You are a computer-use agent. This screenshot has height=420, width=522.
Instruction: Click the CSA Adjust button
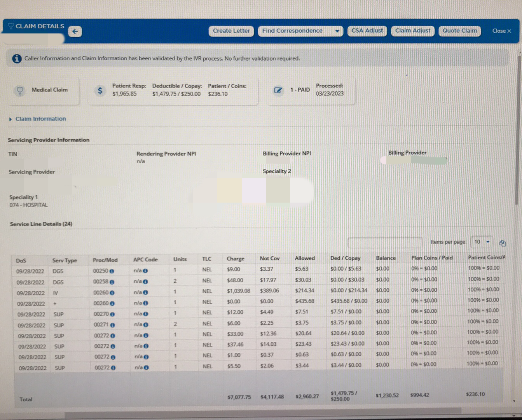coord(367,31)
